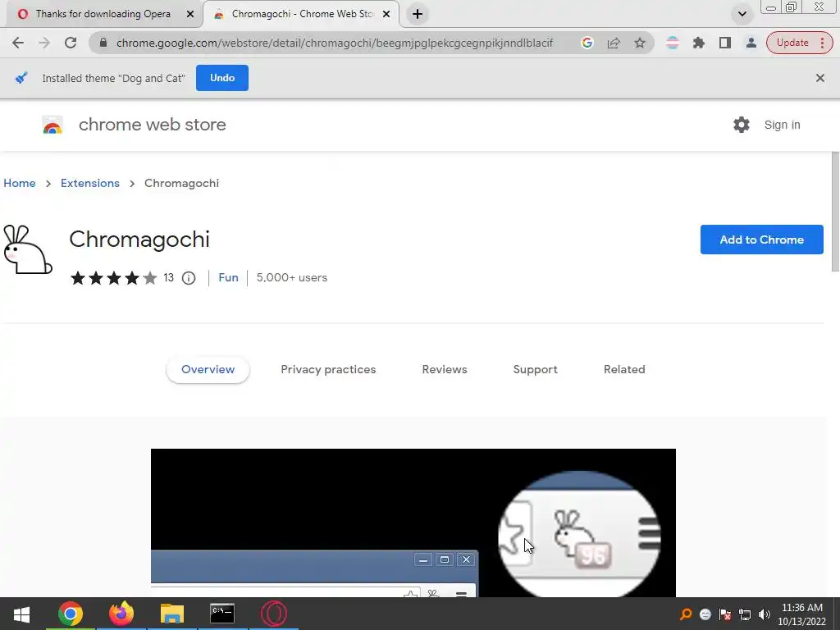Click the star rating for Chromagochi
The width and height of the screenshot is (840, 630).
coord(113,278)
